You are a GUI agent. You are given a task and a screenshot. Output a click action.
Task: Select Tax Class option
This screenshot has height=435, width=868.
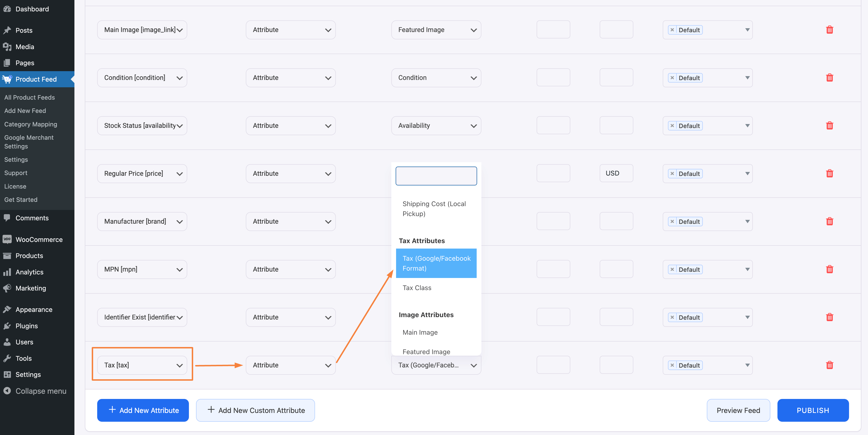tap(436, 288)
